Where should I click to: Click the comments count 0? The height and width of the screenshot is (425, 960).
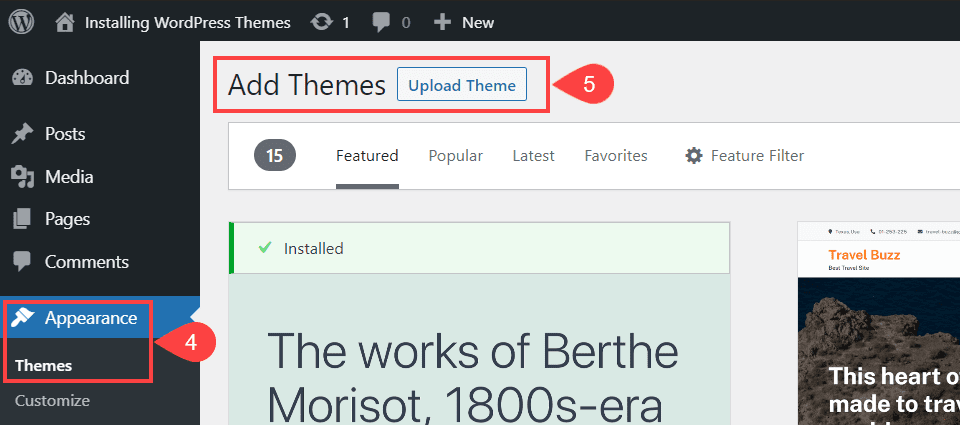405,23
